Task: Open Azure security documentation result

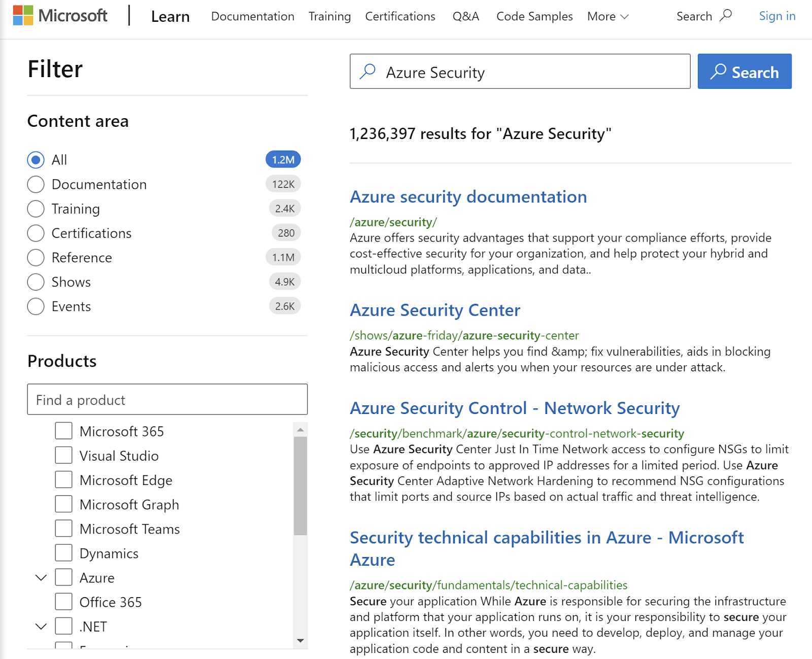Action: pyautogui.click(x=468, y=197)
